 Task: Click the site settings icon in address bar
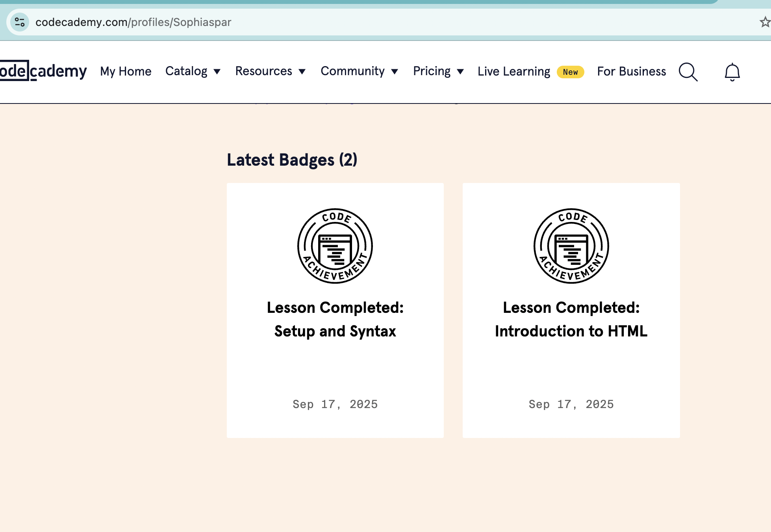click(20, 22)
